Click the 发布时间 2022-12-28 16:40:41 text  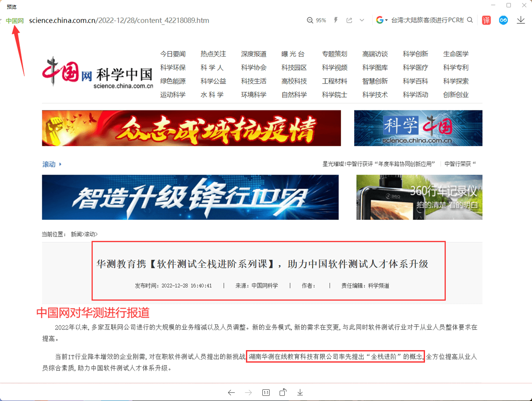(173, 285)
